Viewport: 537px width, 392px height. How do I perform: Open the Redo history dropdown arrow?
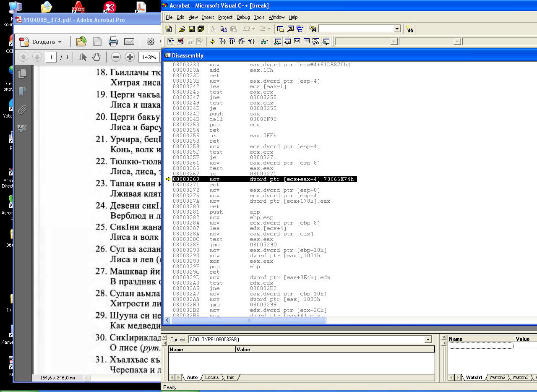(x=268, y=29)
